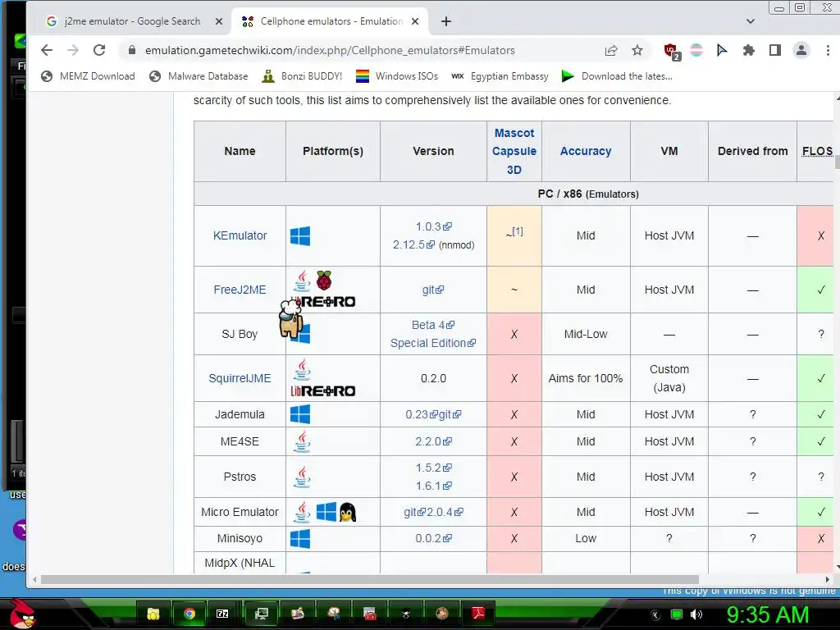Open the ME4SE 2.2.0 link
840x630 pixels.
tap(433, 441)
